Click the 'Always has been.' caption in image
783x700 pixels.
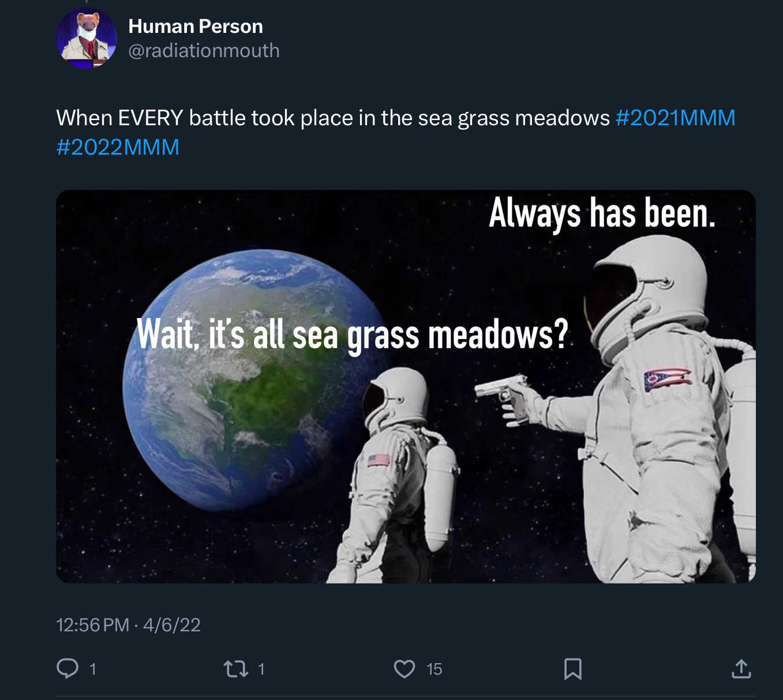click(602, 214)
